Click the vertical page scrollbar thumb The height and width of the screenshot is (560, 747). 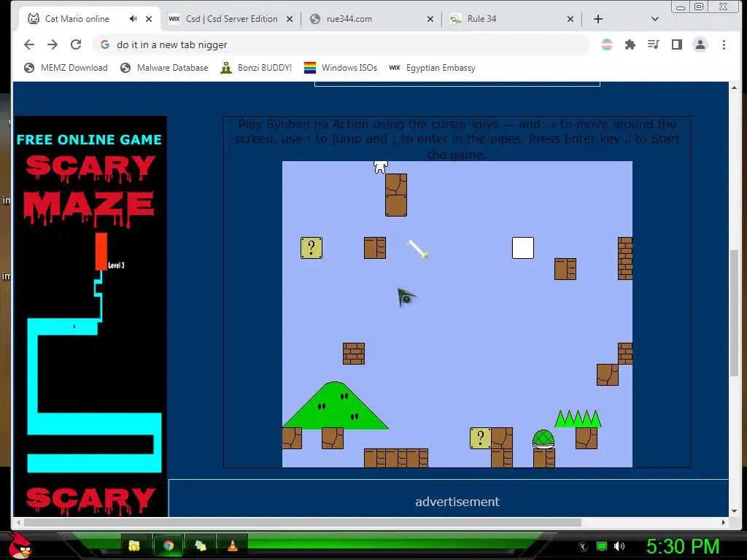click(x=734, y=312)
